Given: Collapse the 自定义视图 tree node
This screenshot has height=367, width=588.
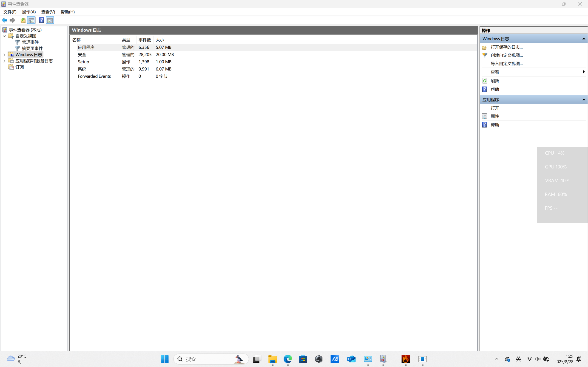Looking at the screenshot, I should click(x=4, y=36).
